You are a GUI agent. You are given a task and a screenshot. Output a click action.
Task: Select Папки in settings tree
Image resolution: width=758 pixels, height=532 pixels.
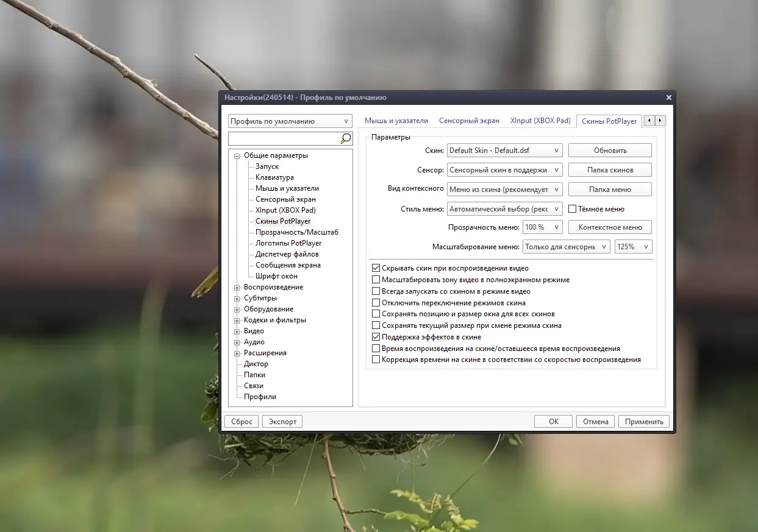point(254,375)
